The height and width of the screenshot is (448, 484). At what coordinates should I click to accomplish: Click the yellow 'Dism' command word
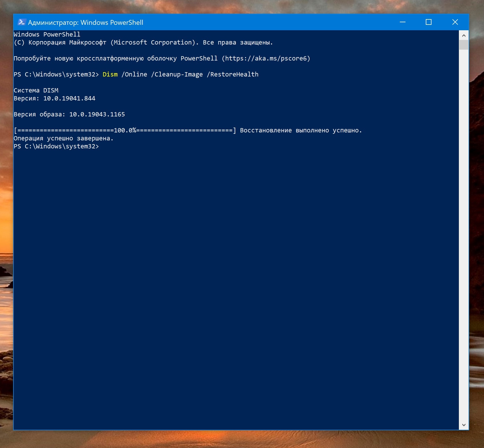(x=110, y=74)
